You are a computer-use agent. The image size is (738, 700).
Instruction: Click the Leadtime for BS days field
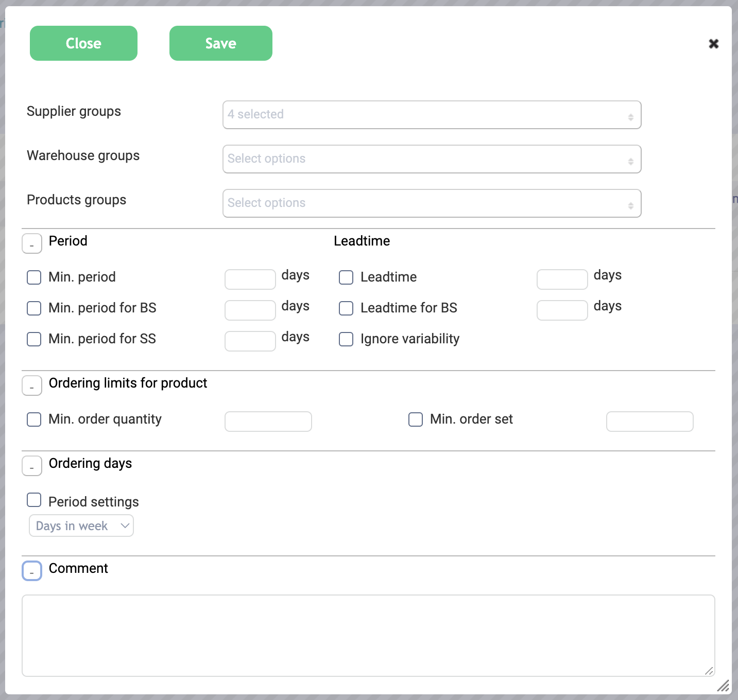click(x=562, y=310)
